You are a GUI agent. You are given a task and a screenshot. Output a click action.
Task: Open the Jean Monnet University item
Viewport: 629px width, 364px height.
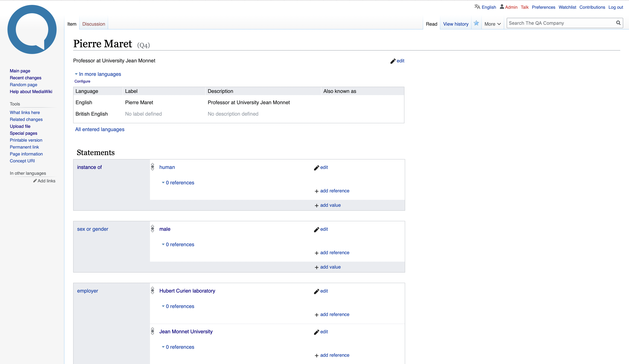[x=186, y=331]
